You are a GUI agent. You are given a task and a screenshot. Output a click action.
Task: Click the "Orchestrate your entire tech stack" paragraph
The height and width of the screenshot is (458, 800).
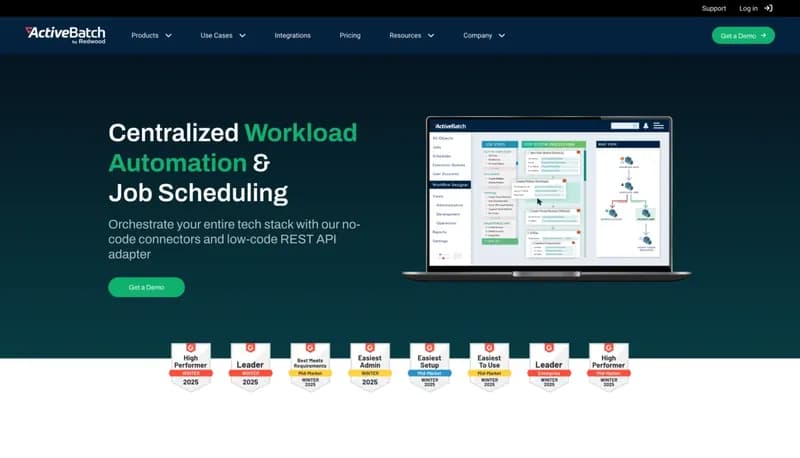[x=234, y=239]
